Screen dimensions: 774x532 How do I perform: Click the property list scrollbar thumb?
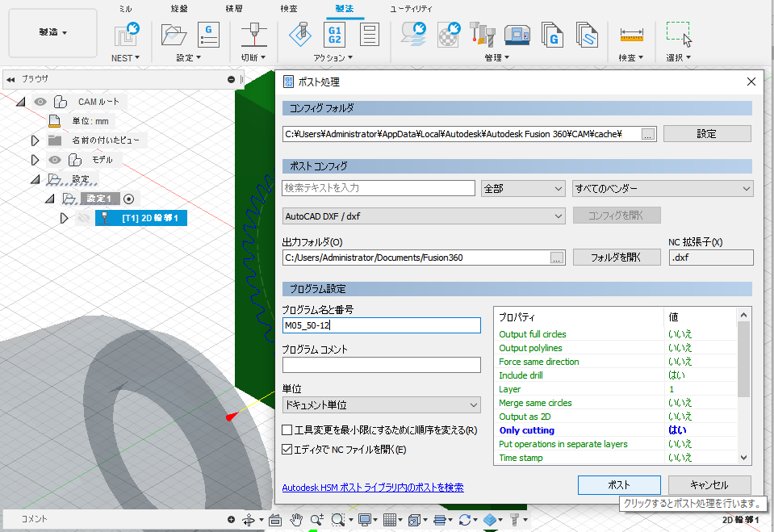(743, 358)
